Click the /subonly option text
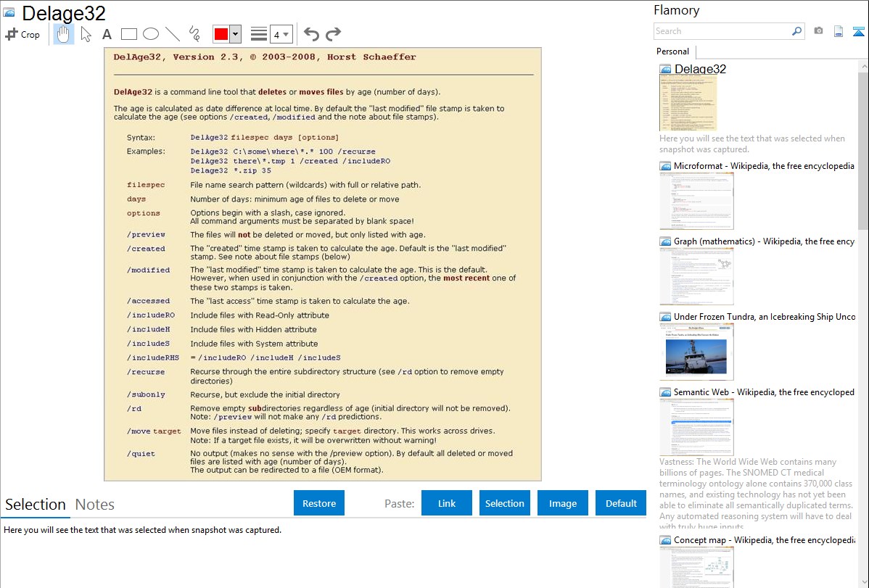This screenshot has width=869, height=588. [x=146, y=394]
